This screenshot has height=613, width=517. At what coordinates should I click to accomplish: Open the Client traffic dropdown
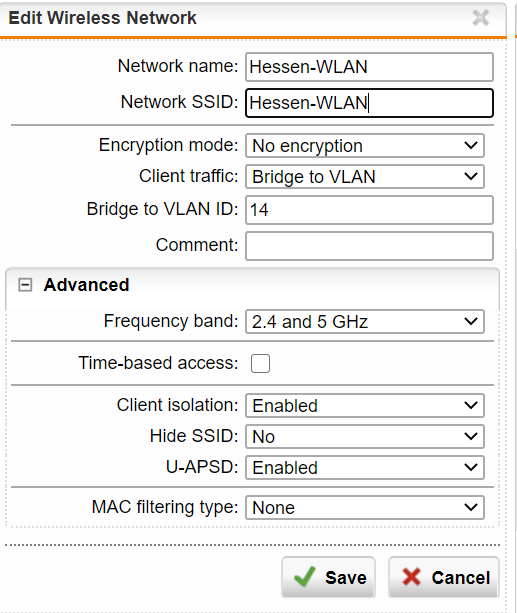(x=365, y=177)
